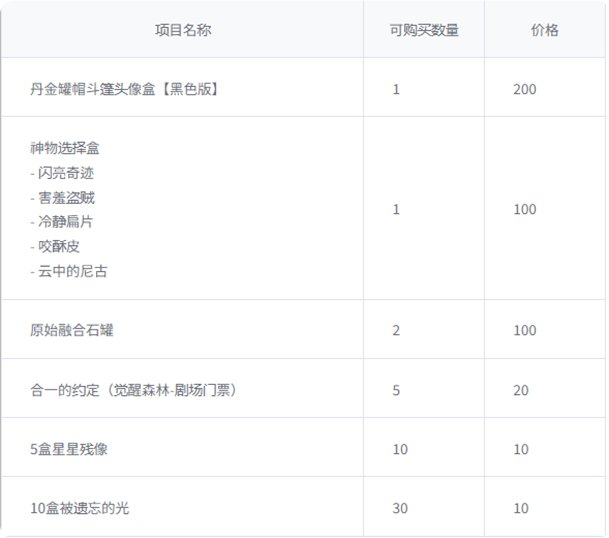The width and height of the screenshot is (609, 538).
Task: Click the 项目名称 column header
Action: (183, 30)
